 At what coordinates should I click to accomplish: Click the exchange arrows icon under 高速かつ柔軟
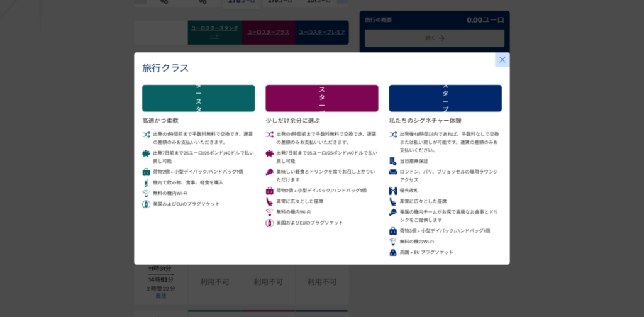coord(146,135)
